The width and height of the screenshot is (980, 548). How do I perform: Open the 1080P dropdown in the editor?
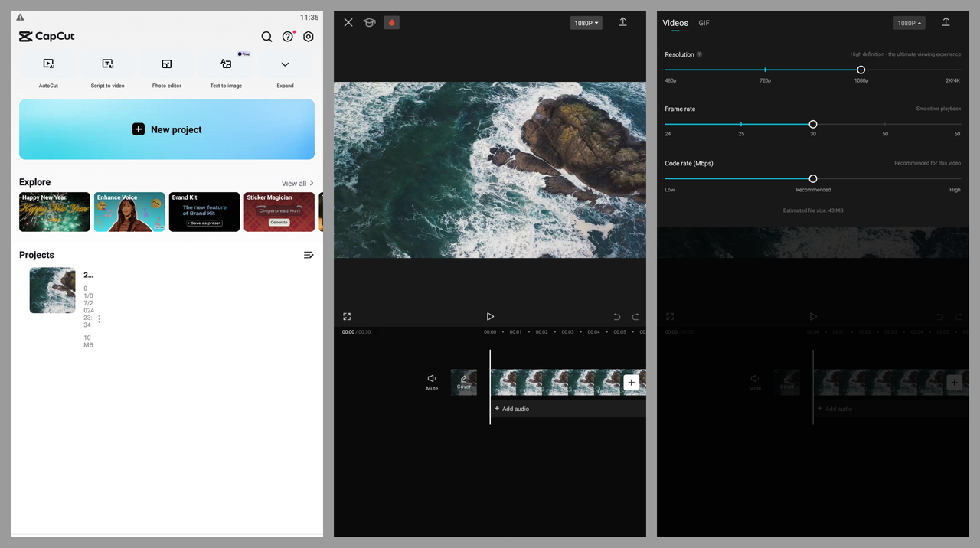point(586,23)
